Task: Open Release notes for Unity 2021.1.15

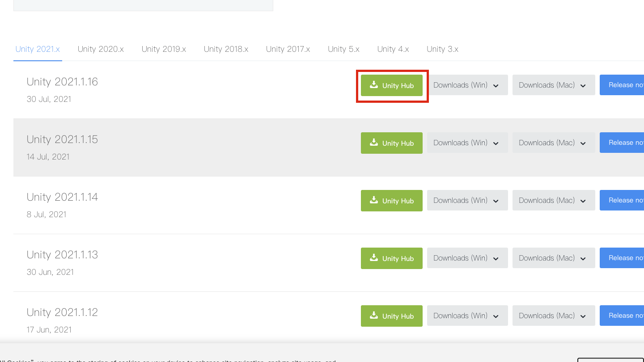Action: point(622,143)
